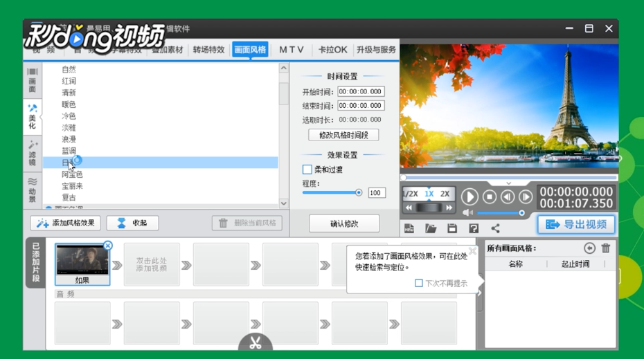
Task: Mute the preview volume speaker icon
Action: (x=467, y=212)
